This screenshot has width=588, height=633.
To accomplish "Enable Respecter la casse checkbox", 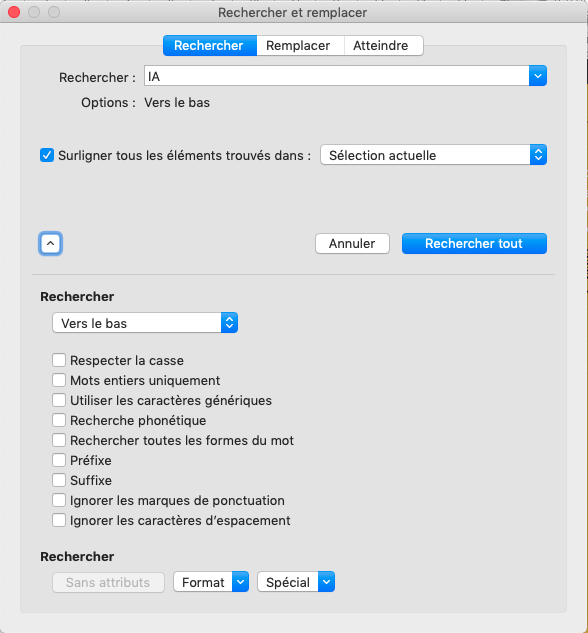I will (59, 360).
